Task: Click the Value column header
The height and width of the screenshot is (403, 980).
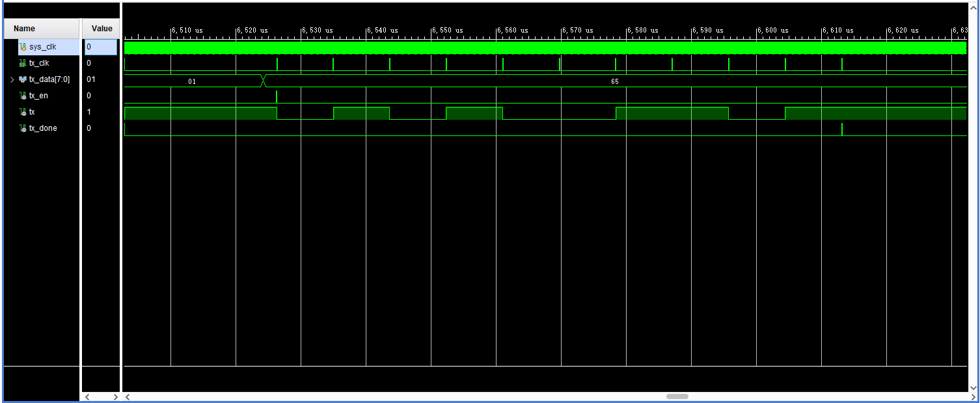Action: coord(102,29)
